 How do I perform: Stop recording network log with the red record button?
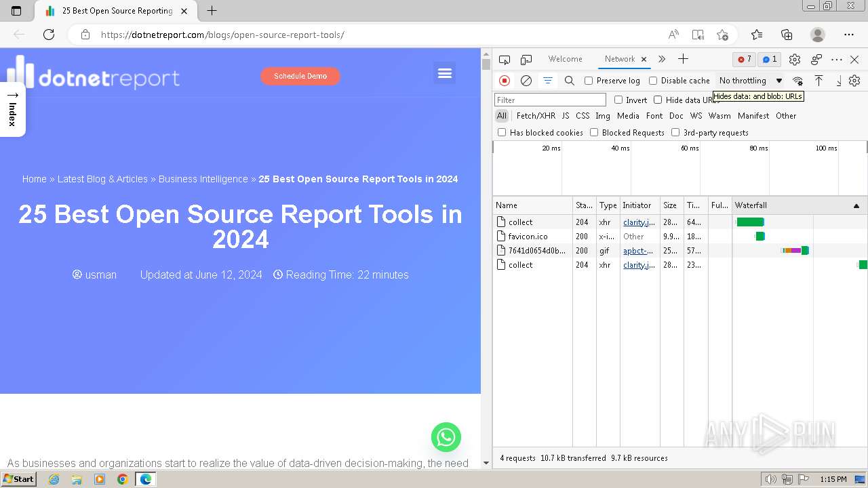[505, 81]
